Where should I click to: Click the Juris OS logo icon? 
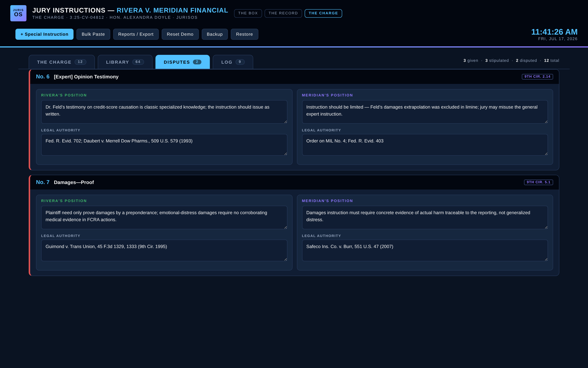18,13
